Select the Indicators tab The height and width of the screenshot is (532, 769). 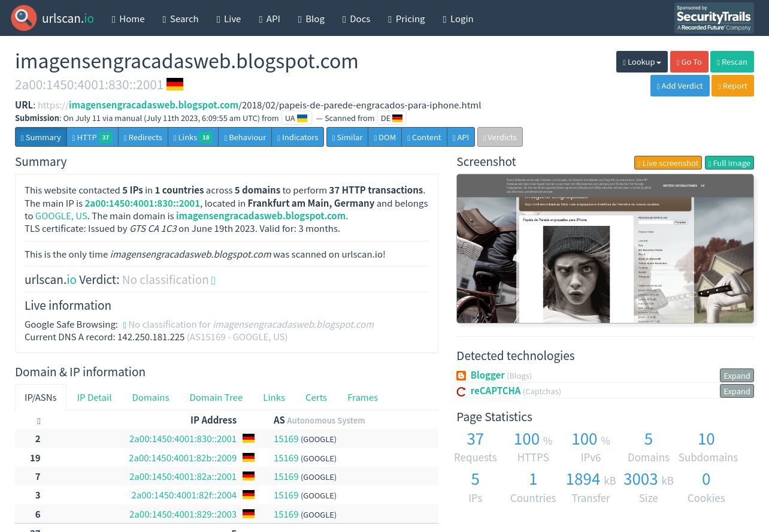[x=298, y=137]
